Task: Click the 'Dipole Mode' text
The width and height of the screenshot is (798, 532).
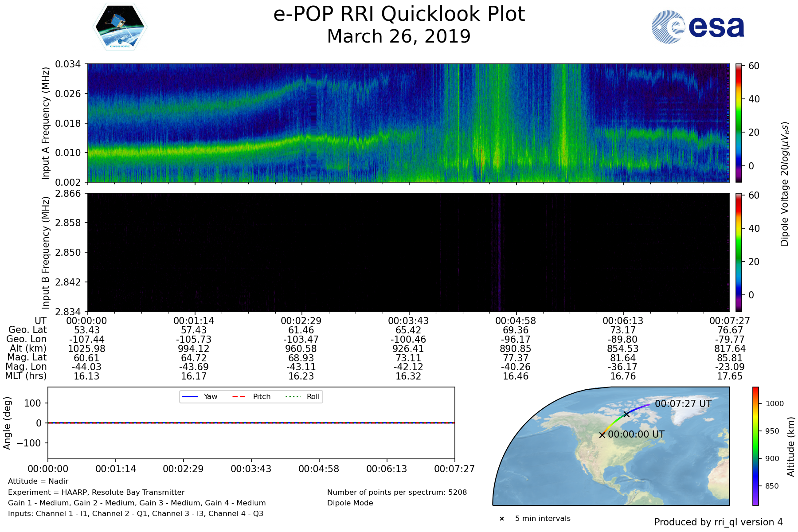Action: (350, 503)
